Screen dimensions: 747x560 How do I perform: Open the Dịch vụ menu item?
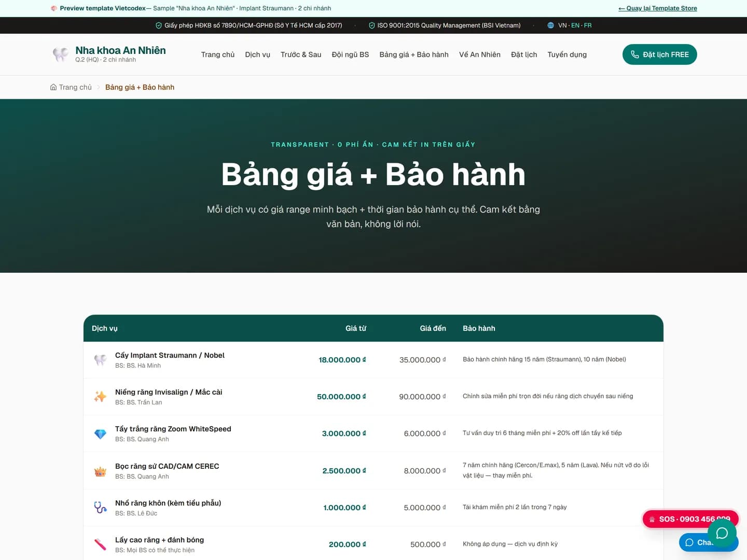pos(258,54)
